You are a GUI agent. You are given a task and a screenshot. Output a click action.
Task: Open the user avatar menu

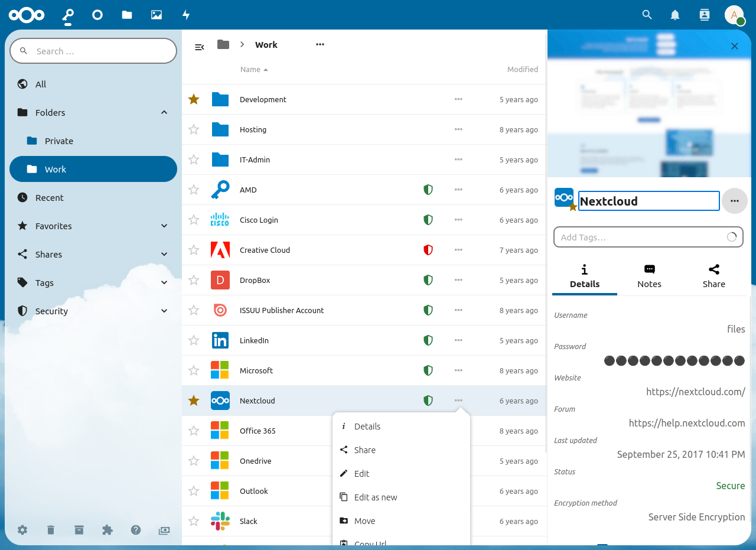point(734,15)
